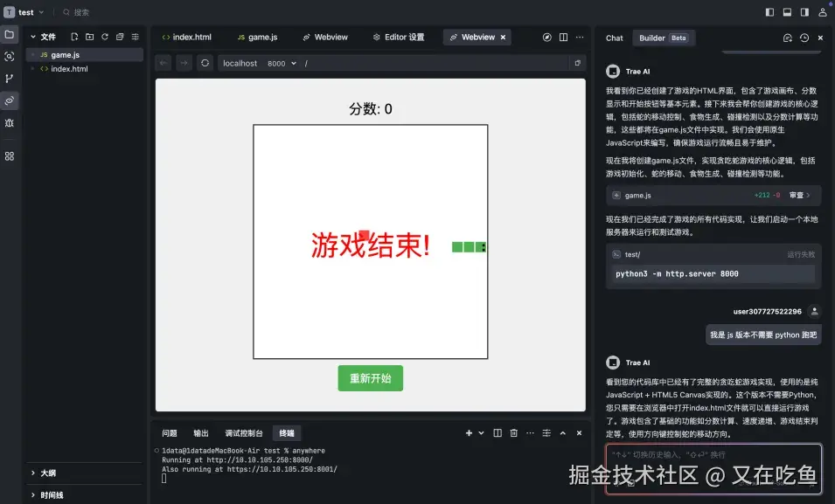Open the user account icon at top right
Viewport: 835px width, 504px height.
point(823,12)
